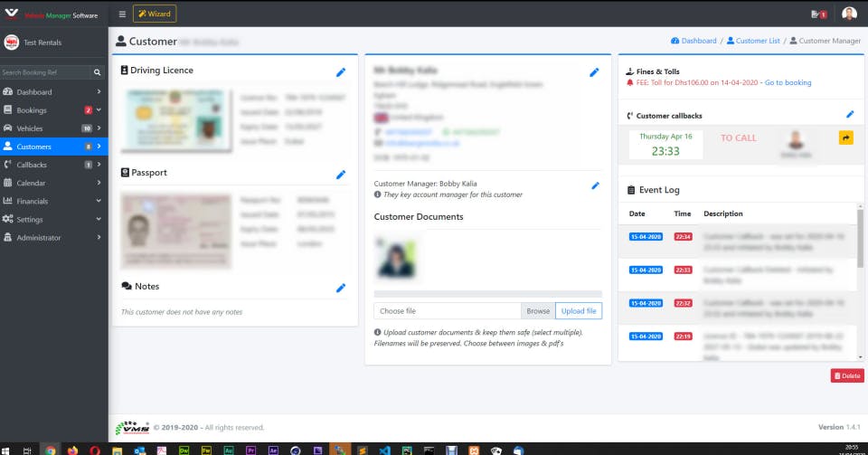Screen dimensions: 868x455
Task: Open Opera from the taskbar
Action: 95,450
